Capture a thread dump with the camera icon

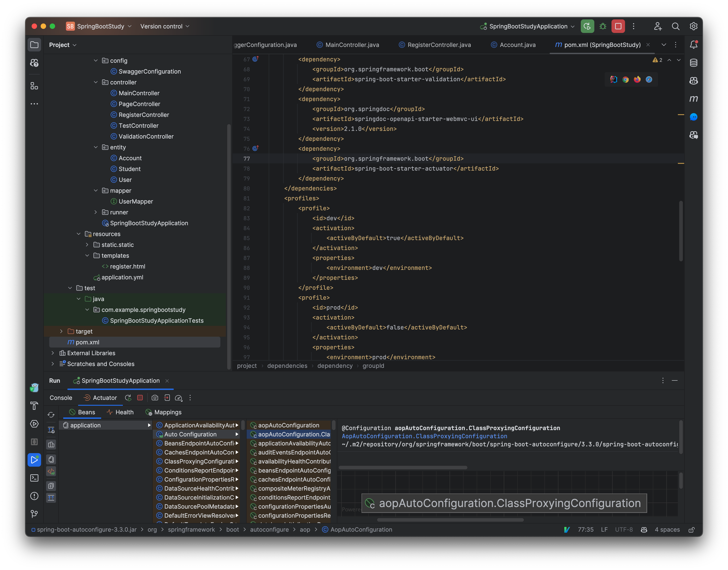pyautogui.click(x=155, y=398)
